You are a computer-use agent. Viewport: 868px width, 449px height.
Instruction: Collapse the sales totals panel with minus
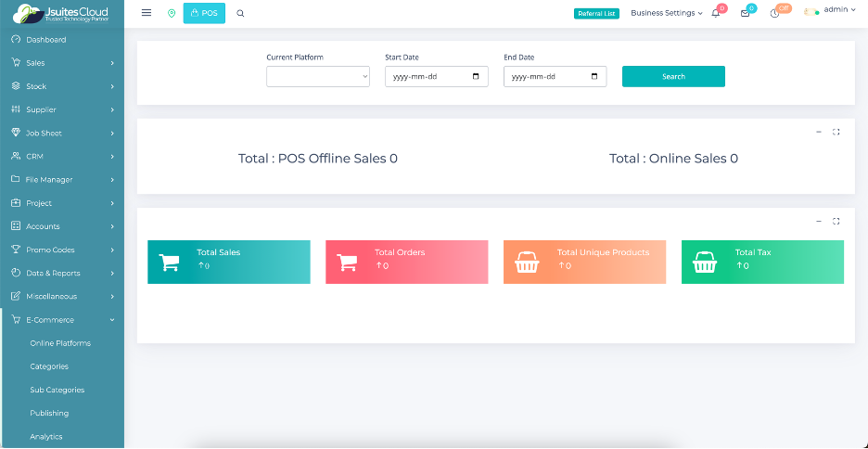click(819, 132)
